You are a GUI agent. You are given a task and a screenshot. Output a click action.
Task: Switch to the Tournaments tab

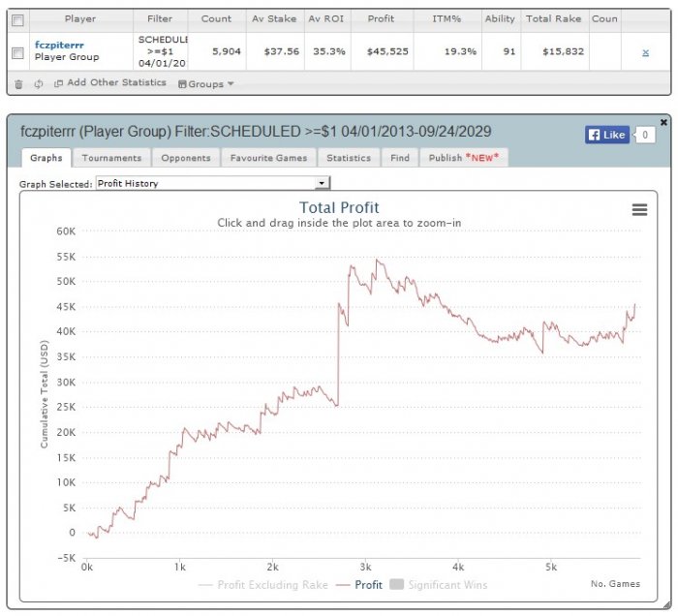112,158
